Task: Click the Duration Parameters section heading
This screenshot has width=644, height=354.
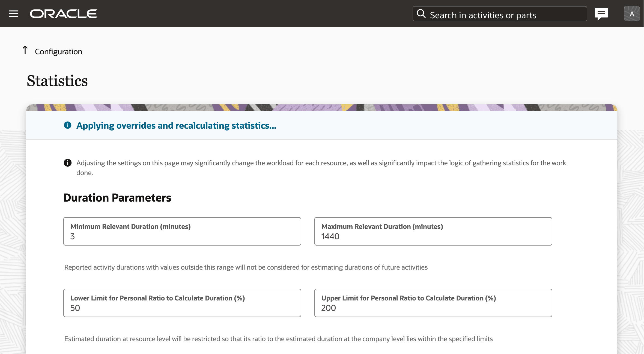Action: [x=117, y=198]
